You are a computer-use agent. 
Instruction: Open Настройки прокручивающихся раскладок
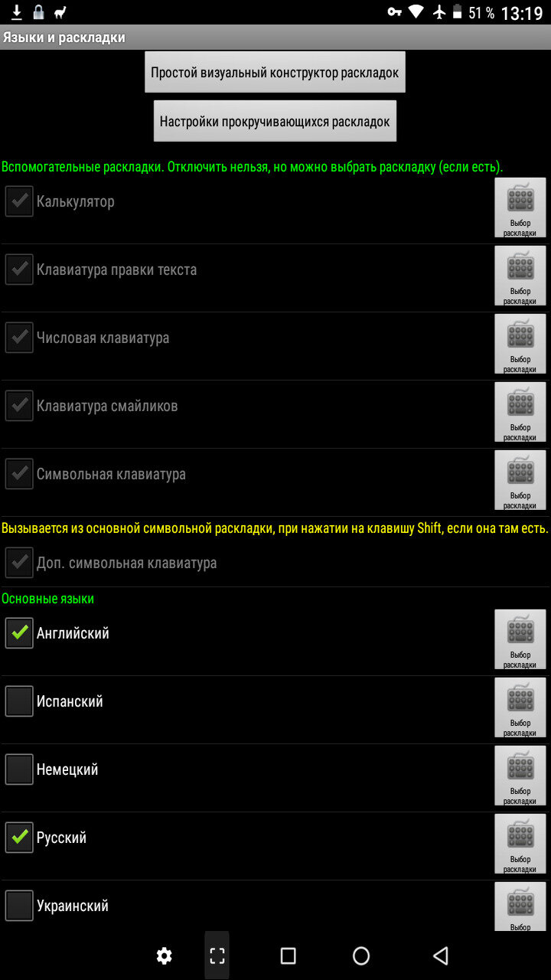[275, 121]
